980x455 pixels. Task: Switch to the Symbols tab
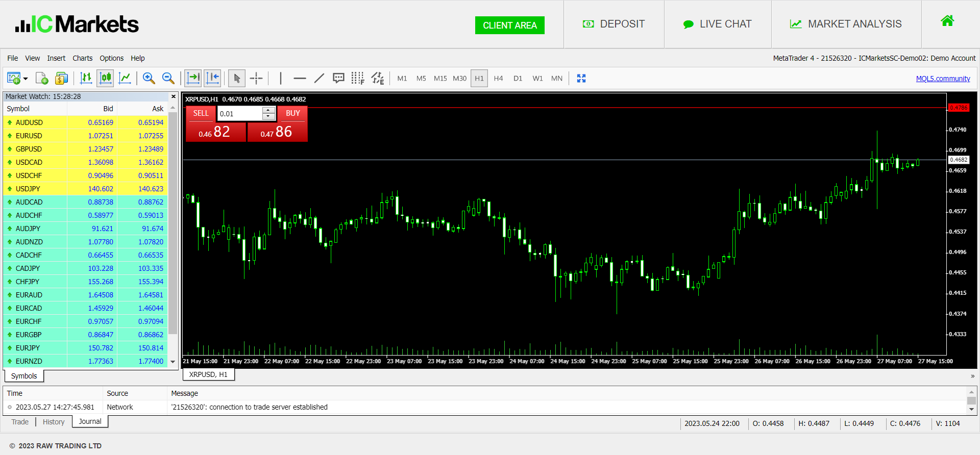click(x=24, y=376)
